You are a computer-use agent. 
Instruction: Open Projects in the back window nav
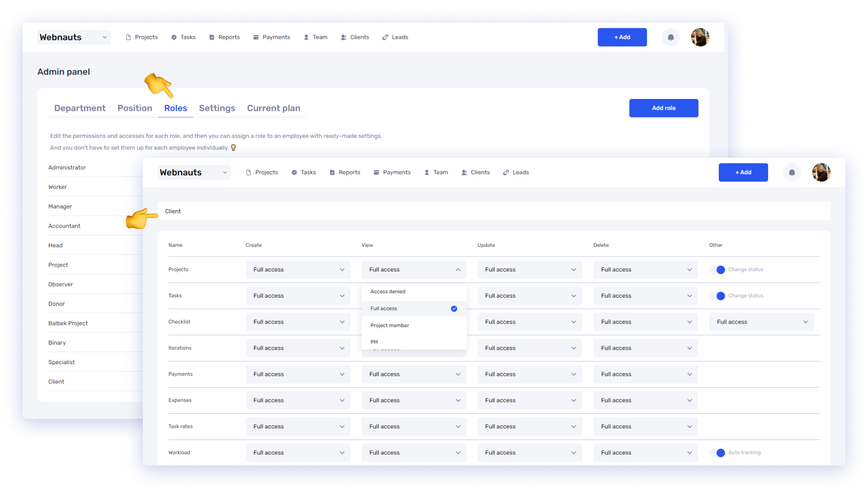click(142, 37)
